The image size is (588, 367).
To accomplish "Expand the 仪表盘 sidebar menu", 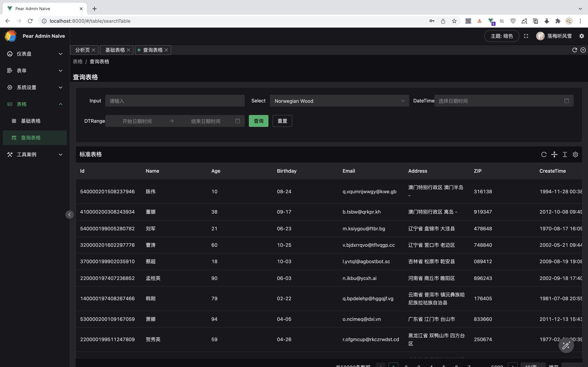I will click(35, 54).
